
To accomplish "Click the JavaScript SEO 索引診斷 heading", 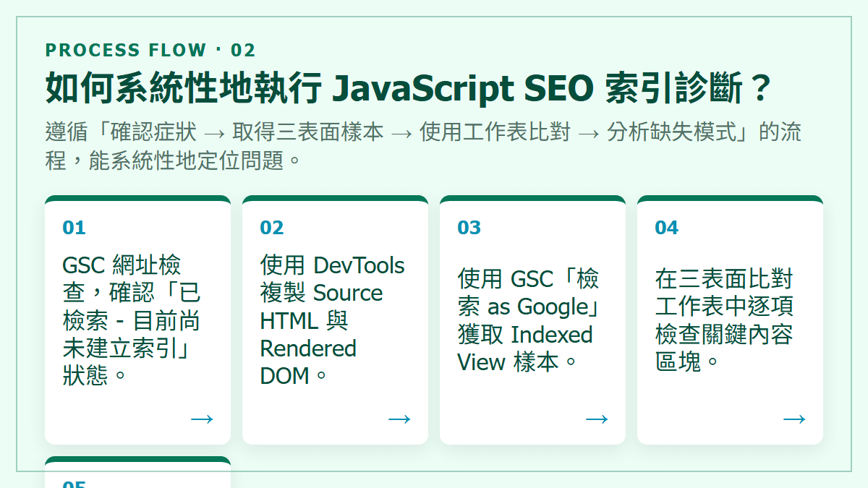I will (409, 89).
